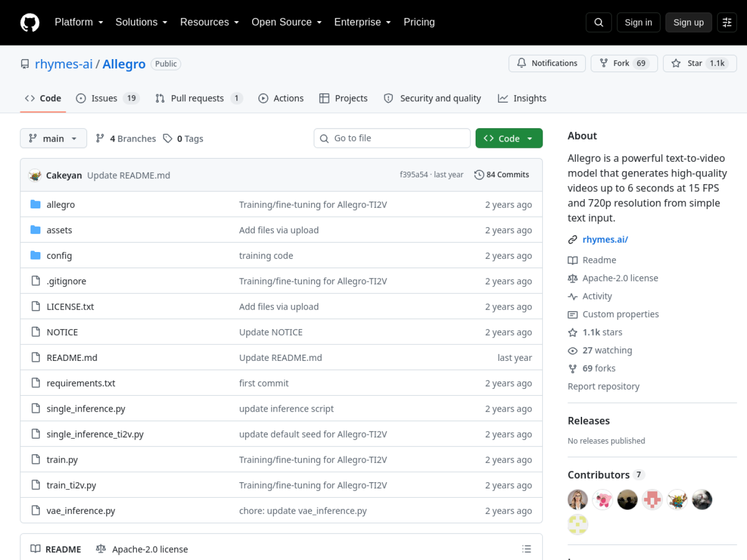Click the pulse icon beside Activity
This screenshot has width=747, height=560.
pos(573,297)
